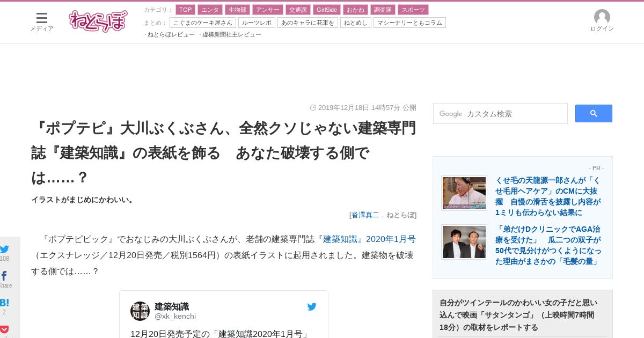Image resolution: width=644 pixels, height=338 pixels.
Task: Click the Google カスタム検索 input field
Action: (500, 114)
